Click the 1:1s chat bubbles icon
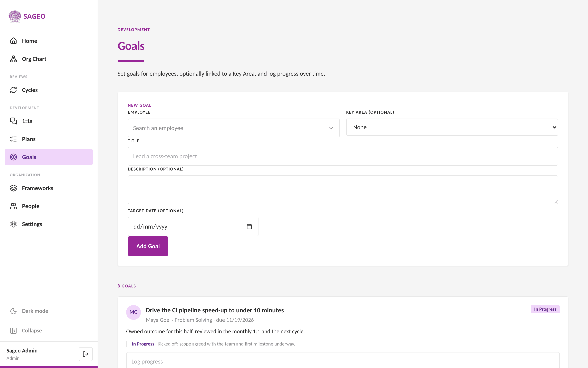The width and height of the screenshot is (588, 368). (x=13, y=121)
